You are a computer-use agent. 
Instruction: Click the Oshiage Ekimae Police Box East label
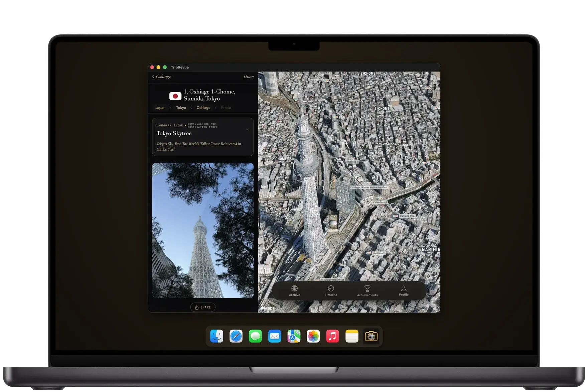tap(369, 187)
